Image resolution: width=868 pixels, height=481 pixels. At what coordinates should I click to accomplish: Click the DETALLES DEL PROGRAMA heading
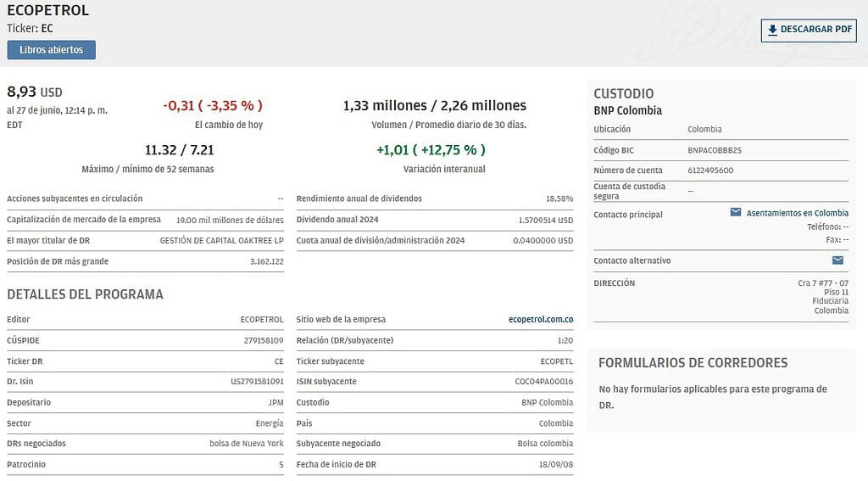coord(86,294)
